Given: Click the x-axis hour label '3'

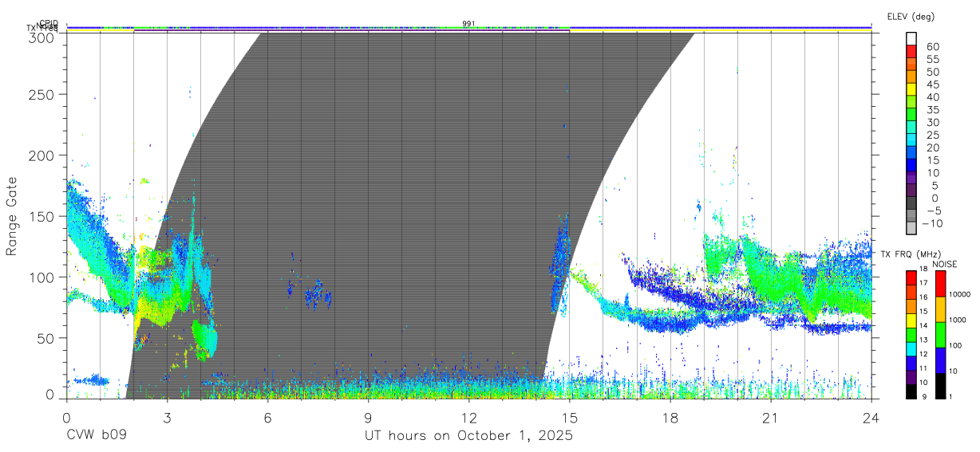Looking at the screenshot, I should 167,417.
